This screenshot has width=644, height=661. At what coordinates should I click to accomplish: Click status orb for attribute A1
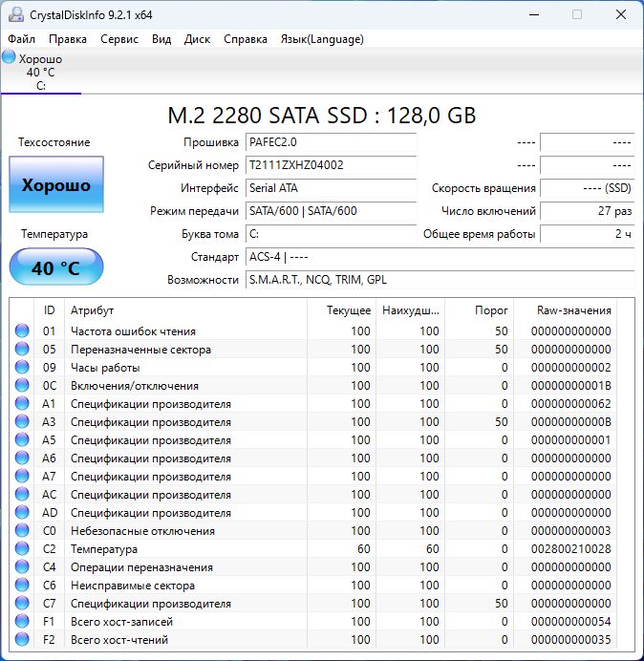[22, 403]
